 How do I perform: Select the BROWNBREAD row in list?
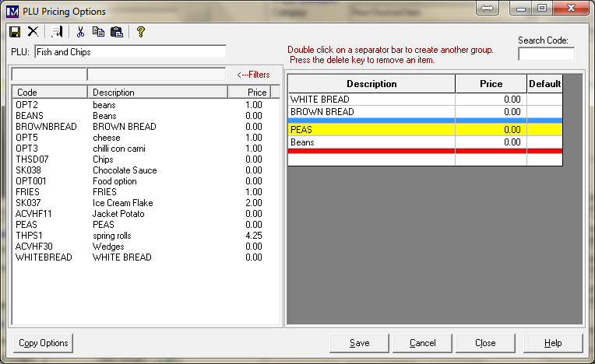tap(146, 127)
